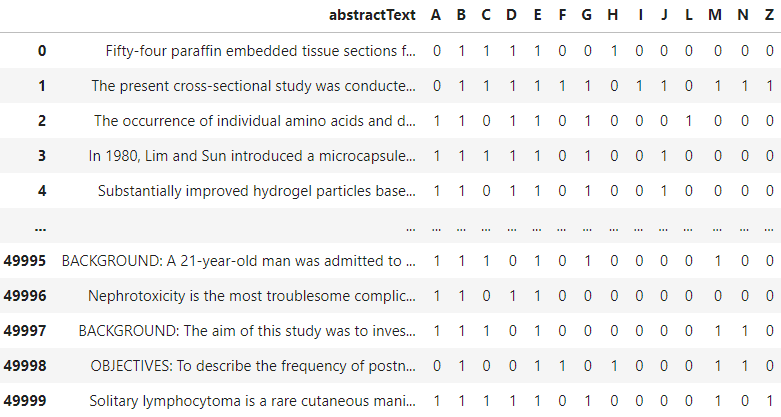Select the 'In 1980, Lim and Sun' abstract
781x417 pixels.
tap(252, 156)
